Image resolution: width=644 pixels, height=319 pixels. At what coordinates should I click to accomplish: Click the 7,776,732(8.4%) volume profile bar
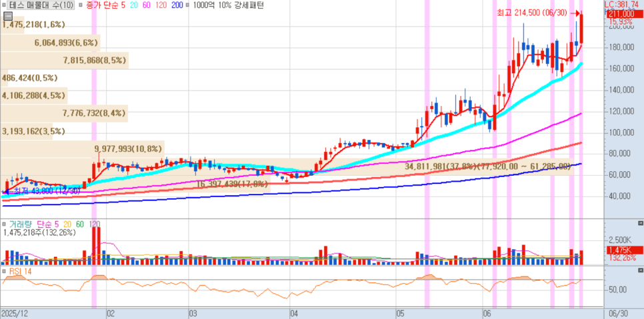point(64,113)
